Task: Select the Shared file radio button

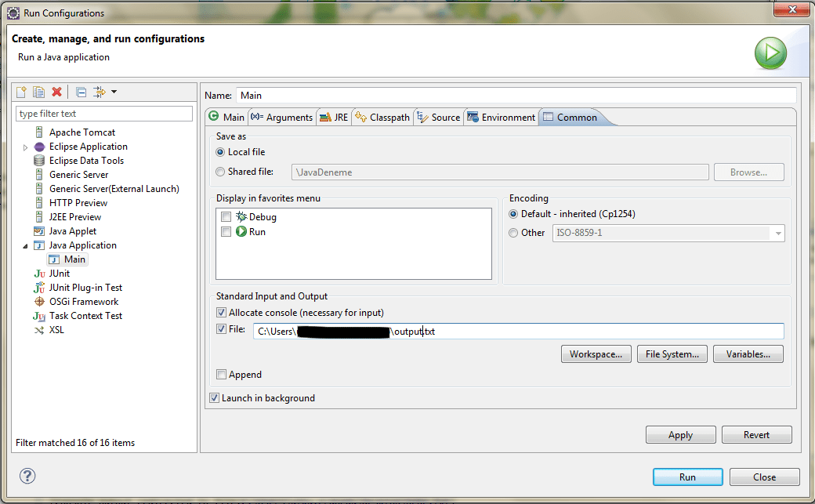Action: pos(220,172)
